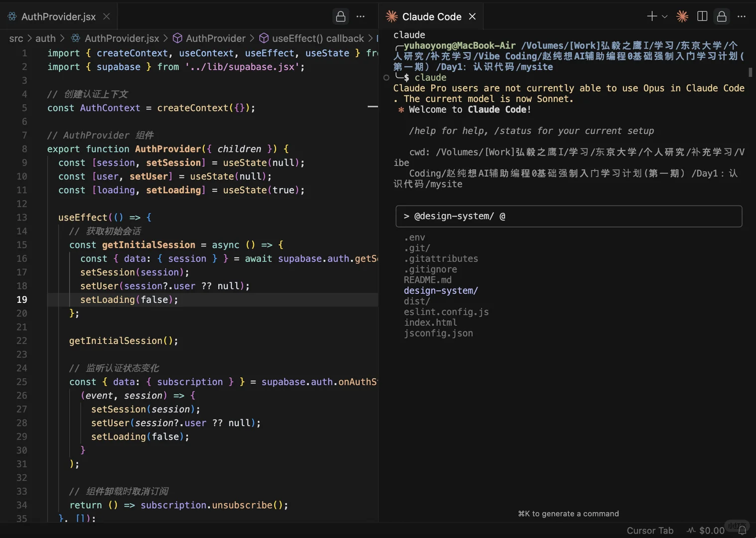Select the Claude Code terminal tab
756x538 pixels.
pyautogui.click(x=431, y=16)
